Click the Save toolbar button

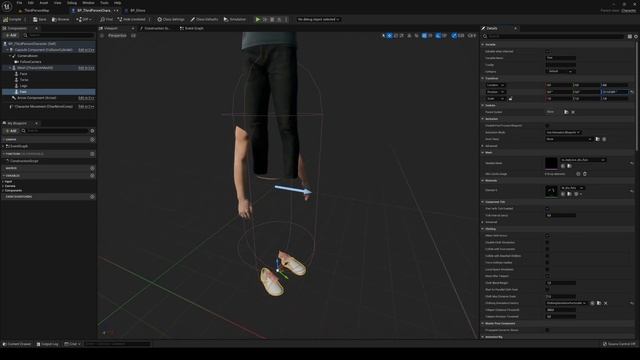(40, 19)
